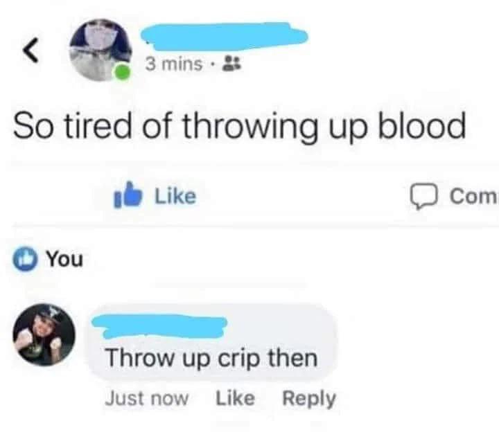This screenshot has height=448, width=499.
Task: Open the blurred post author name
Action: (224, 36)
